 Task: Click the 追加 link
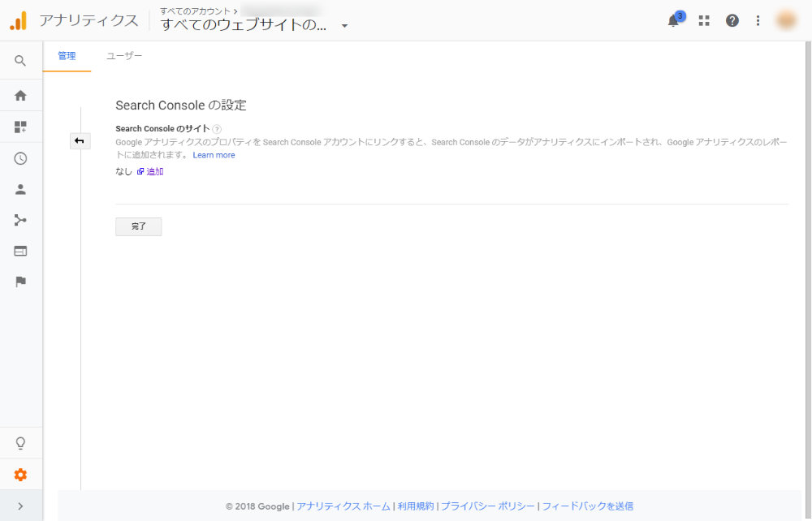tap(155, 171)
